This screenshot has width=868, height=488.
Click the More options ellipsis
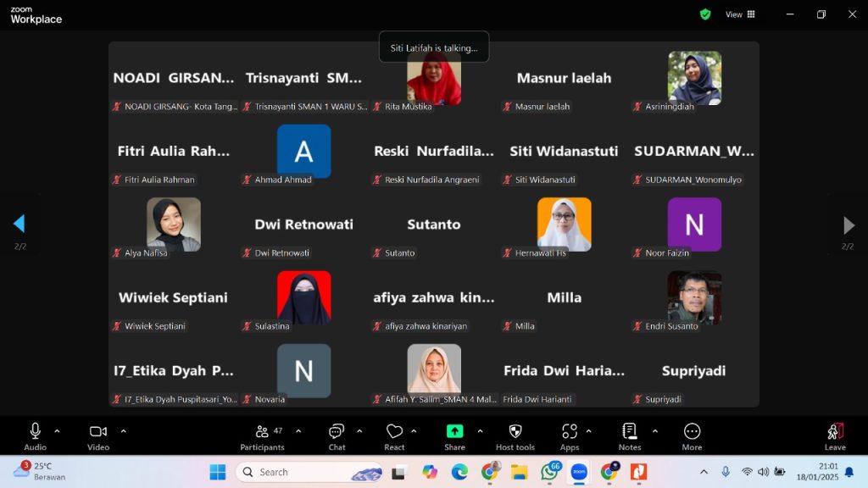pyautogui.click(x=692, y=435)
